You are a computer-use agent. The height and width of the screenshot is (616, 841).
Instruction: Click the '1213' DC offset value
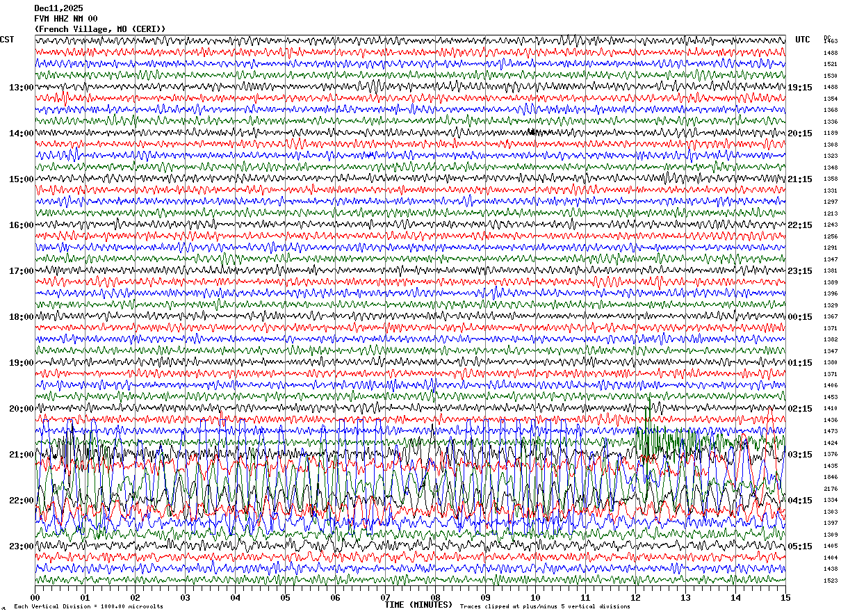(x=831, y=213)
